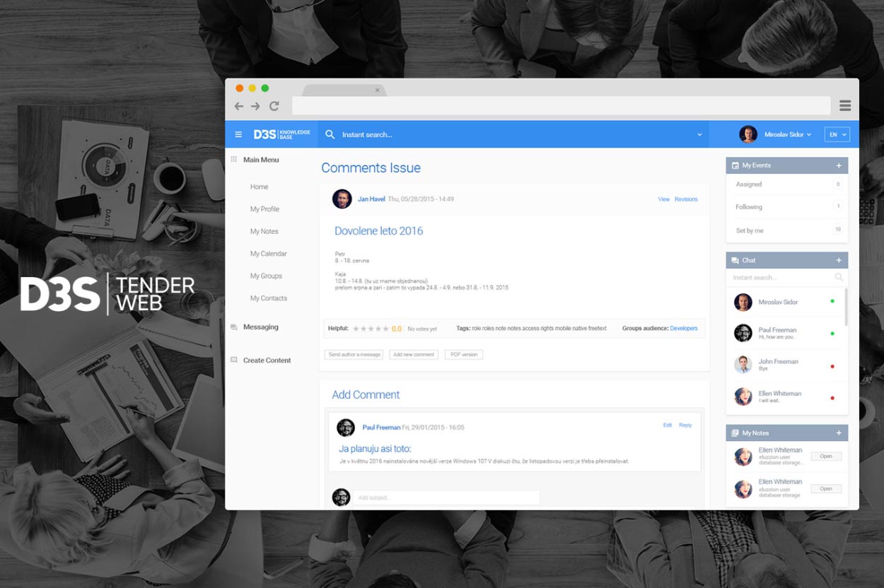This screenshot has width=884, height=588.
Task: Open Assigned events row
Action: (787, 184)
